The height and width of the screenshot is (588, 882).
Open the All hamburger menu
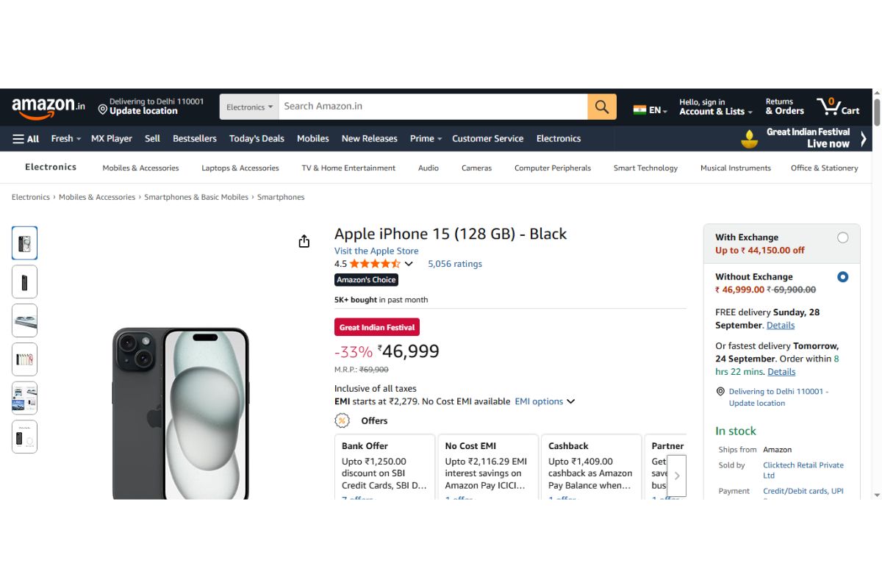[x=26, y=138]
